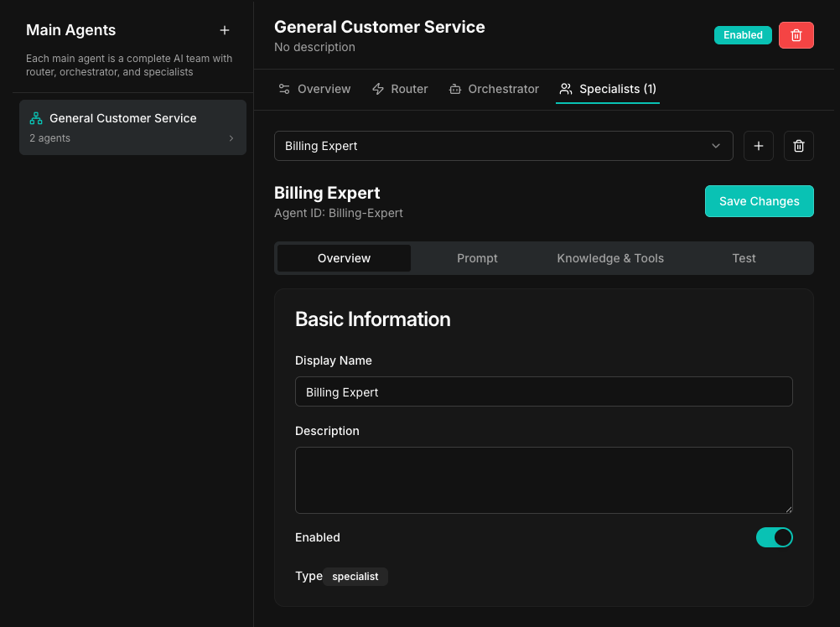Click the specialist type badge

click(x=355, y=577)
